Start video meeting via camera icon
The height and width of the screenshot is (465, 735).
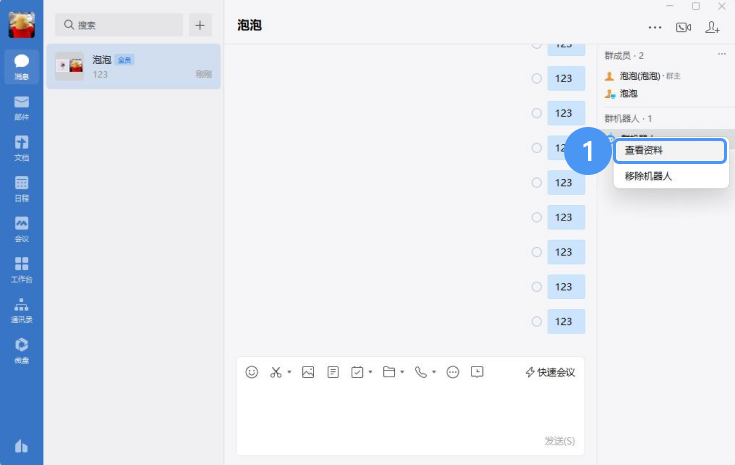tap(683, 27)
